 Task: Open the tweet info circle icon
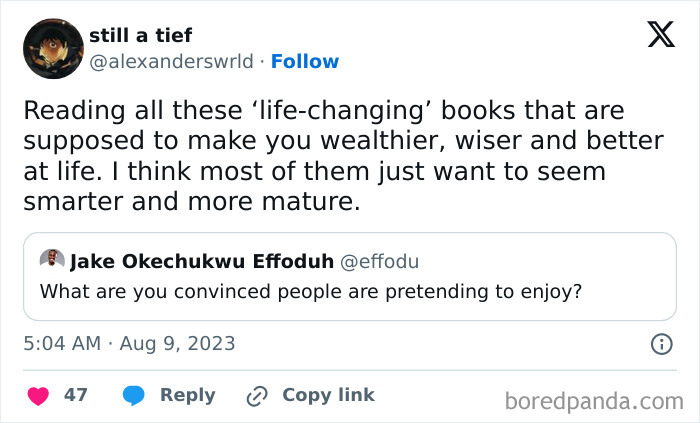[662, 344]
